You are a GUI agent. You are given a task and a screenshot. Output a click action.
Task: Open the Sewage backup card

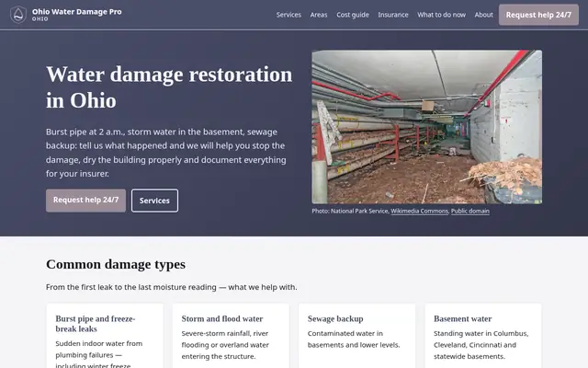coord(357,336)
